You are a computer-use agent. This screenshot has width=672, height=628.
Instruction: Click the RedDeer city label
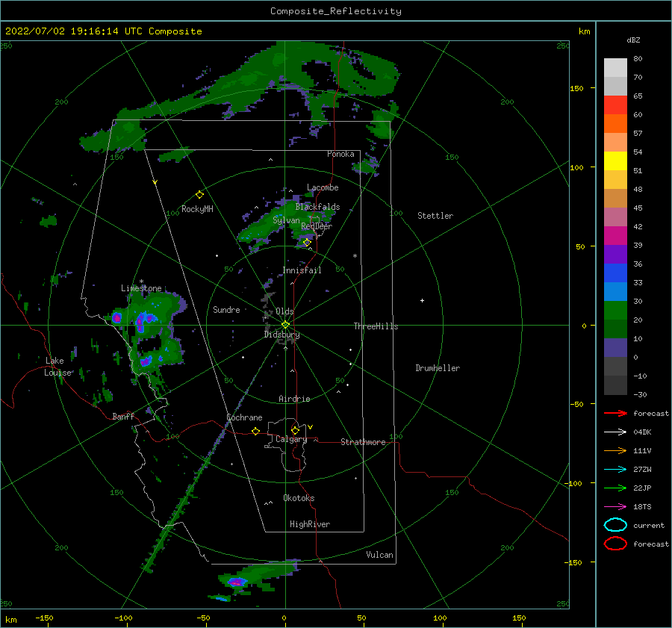pos(317,226)
